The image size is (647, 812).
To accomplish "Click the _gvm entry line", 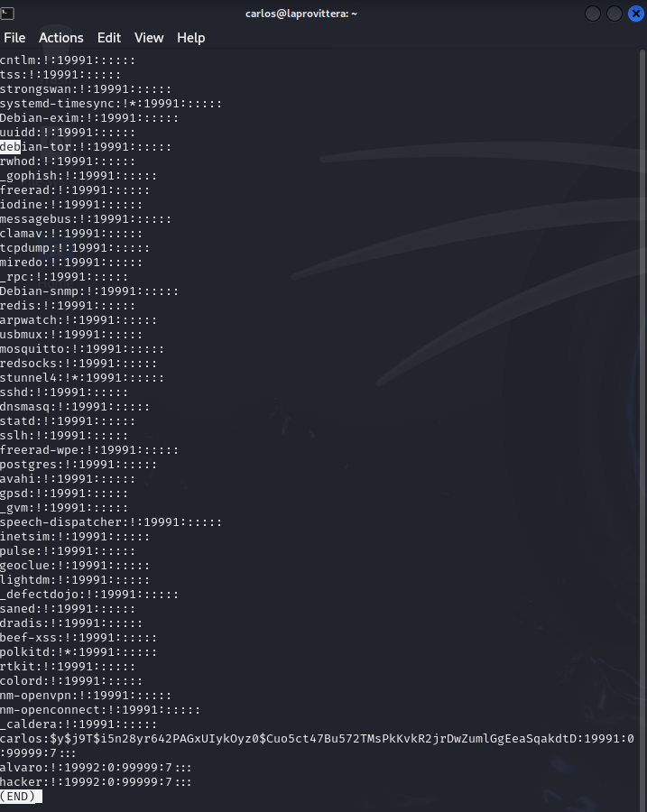I will tap(64, 508).
